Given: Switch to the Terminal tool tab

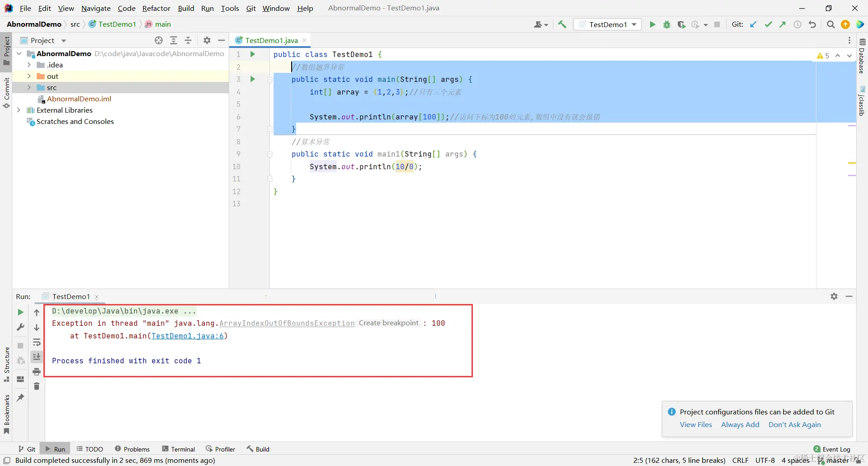Looking at the screenshot, I should [179, 449].
